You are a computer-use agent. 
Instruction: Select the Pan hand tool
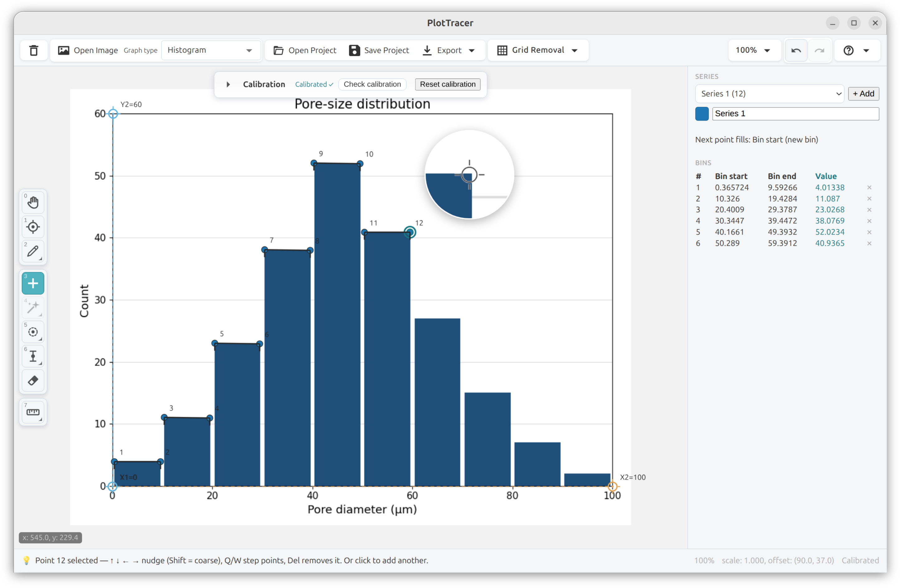point(33,202)
